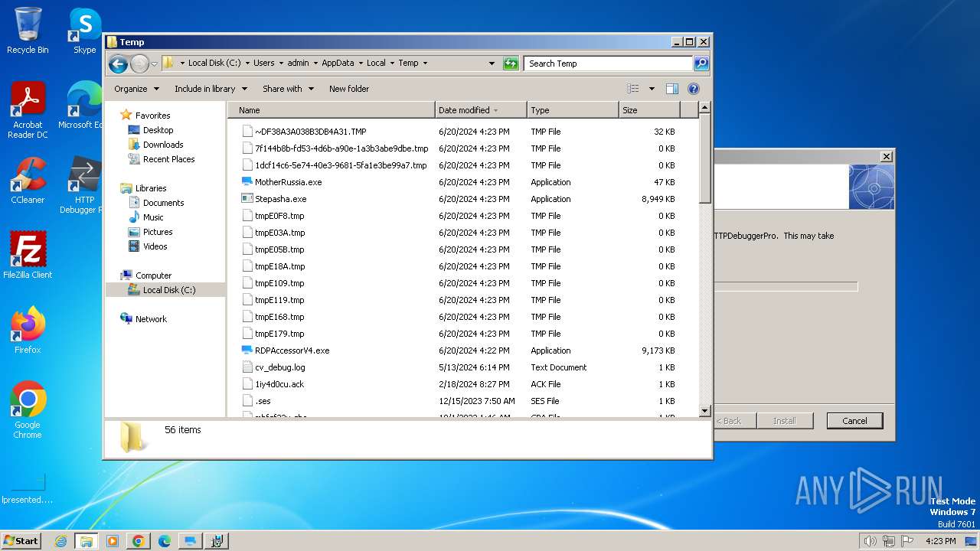Click Chrome icon in taskbar
Image resolution: width=980 pixels, height=551 pixels.
coord(139,541)
